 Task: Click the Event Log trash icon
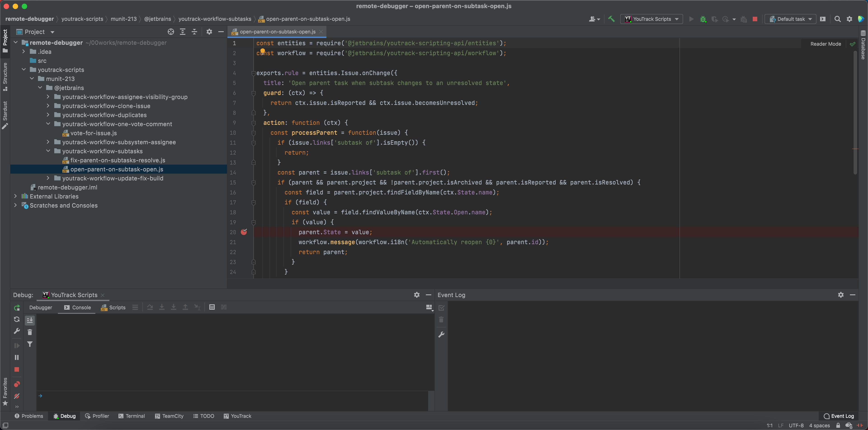pyautogui.click(x=441, y=320)
